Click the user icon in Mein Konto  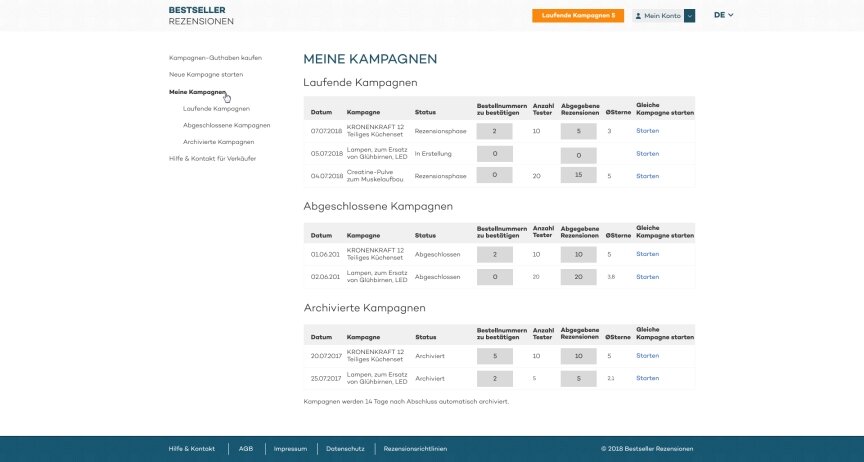[638, 16]
